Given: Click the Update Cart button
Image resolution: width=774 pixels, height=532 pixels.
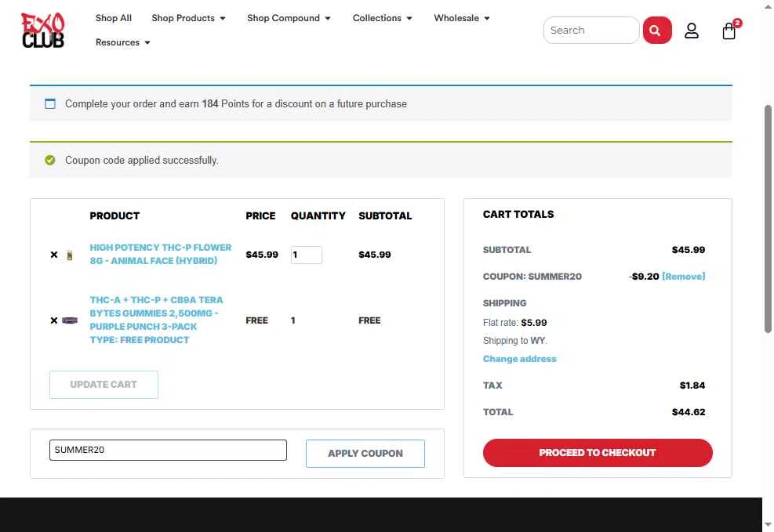Looking at the screenshot, I should click(104, 385).
